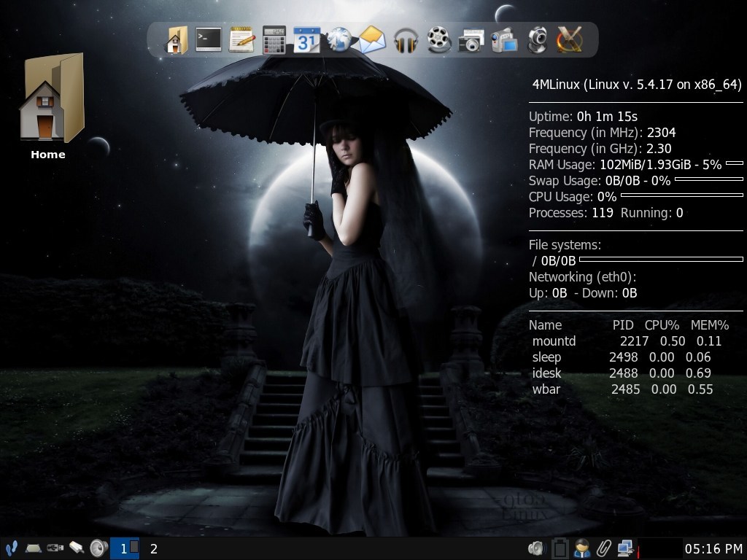Click the Frequency (in MHz) 2304 line
The width and height of the screenshot is (747, 560).
[602, 133]
